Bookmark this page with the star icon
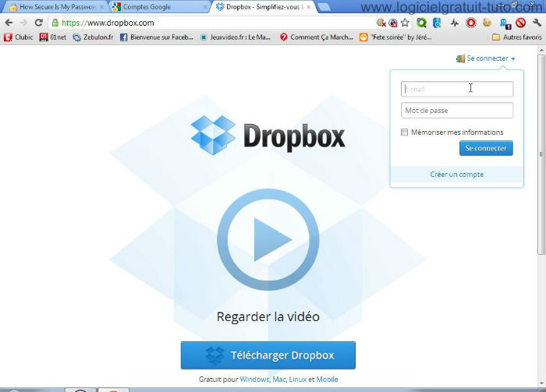This screenshot has width=546, height=392. (x=405, y=23)
